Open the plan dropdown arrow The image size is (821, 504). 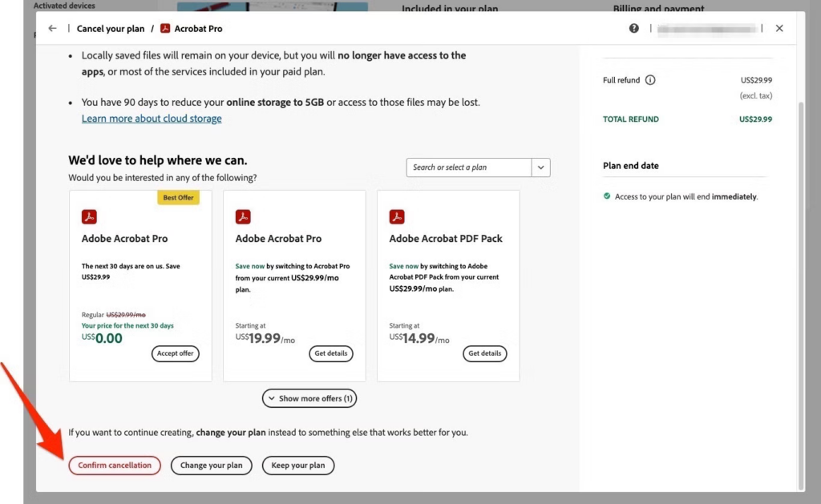pos(541,167)
